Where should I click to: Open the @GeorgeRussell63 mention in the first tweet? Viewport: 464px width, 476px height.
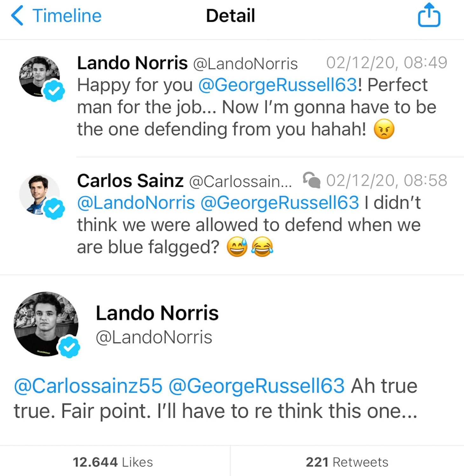click(x=278, y=85)
